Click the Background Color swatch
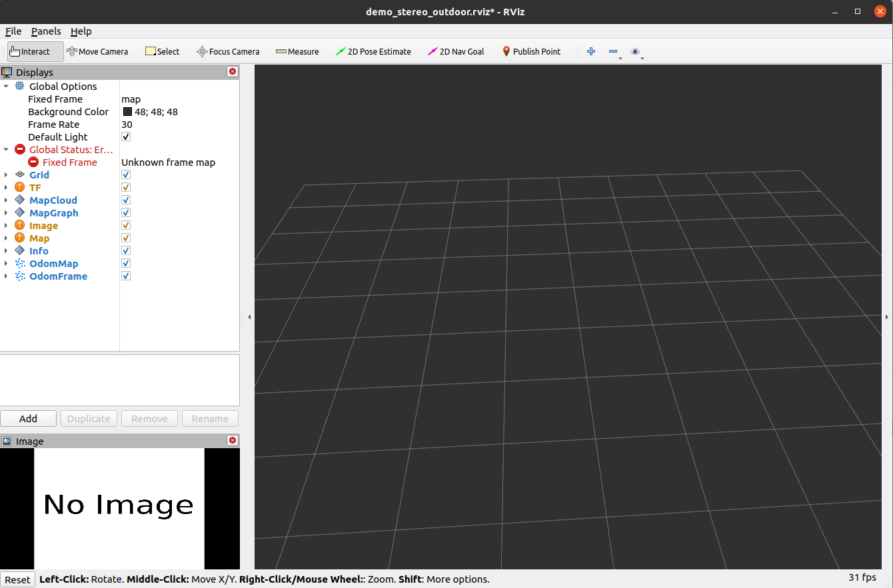 tap(127, 112)
